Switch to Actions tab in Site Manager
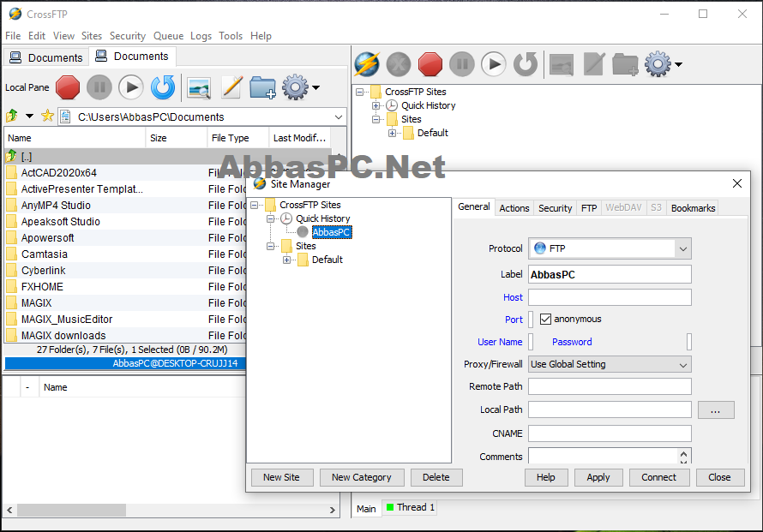The width and height of the screenshot is (763, 532). tap(514, 208)
